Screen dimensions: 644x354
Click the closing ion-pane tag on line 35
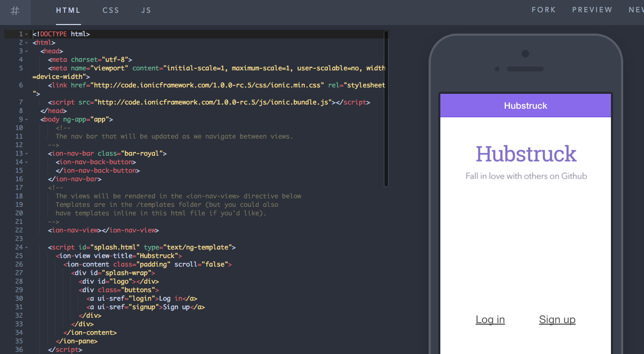[x=77, y=341]
